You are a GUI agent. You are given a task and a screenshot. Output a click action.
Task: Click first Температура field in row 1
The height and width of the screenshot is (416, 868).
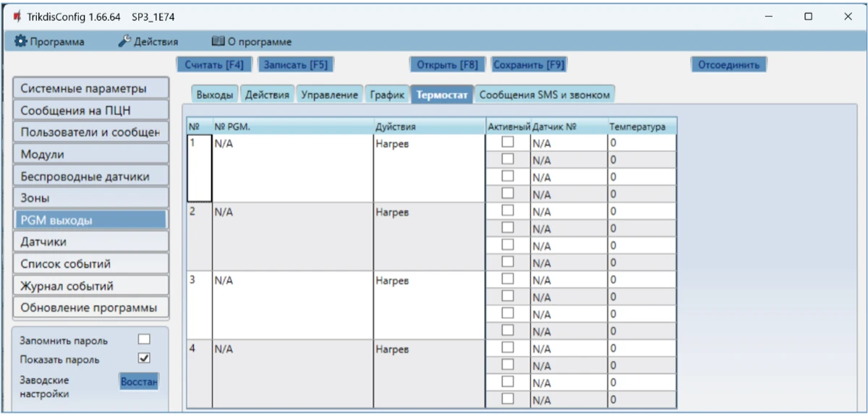pos(642,144)
